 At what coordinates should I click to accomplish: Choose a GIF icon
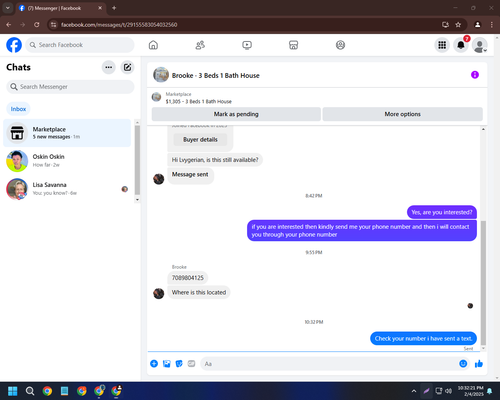(x=191, y=364)
